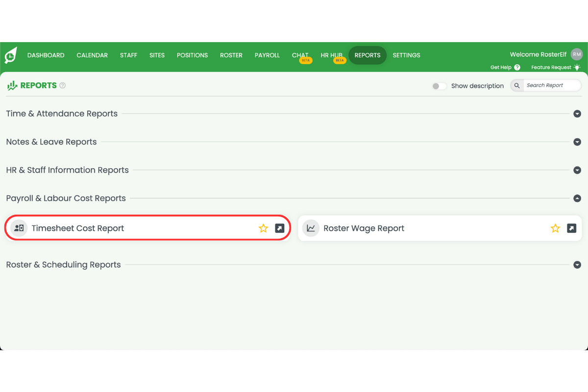Viewport: 588px width, 392px height.
Task: Click the Feature Request lightbulb icon
Action: [x=577, y=67]
